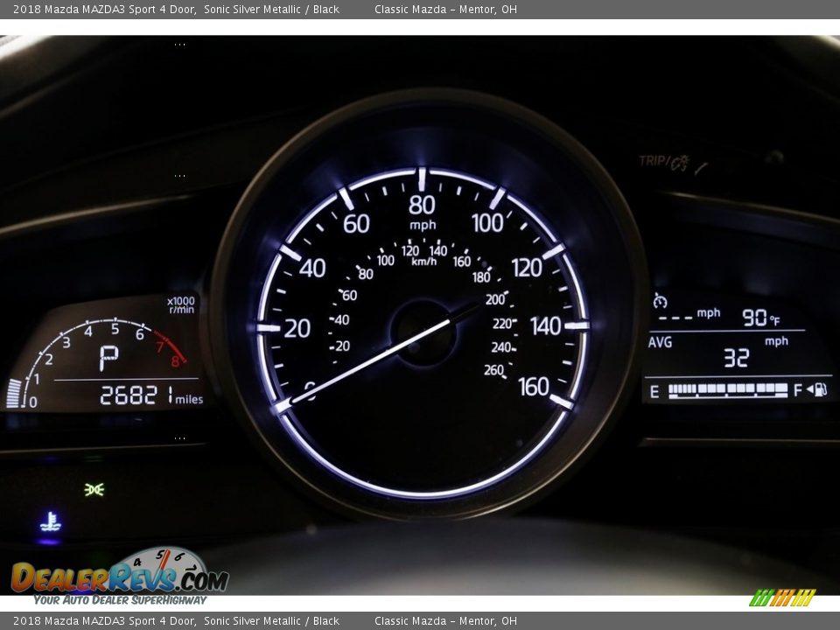Click the top vehicle title text
Image resolution: width=840 pixels, height=630 pixels.
point(176,10)
